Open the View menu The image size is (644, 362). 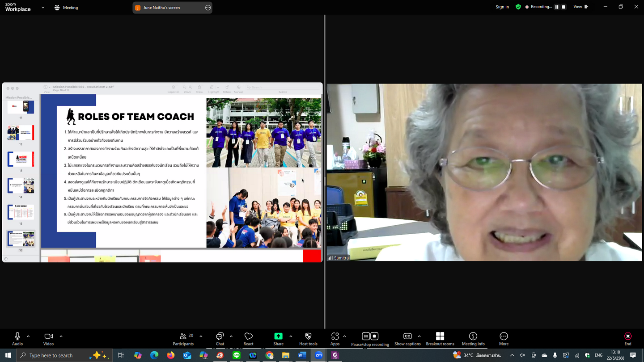pyautogui.click(x=580, y=7)
